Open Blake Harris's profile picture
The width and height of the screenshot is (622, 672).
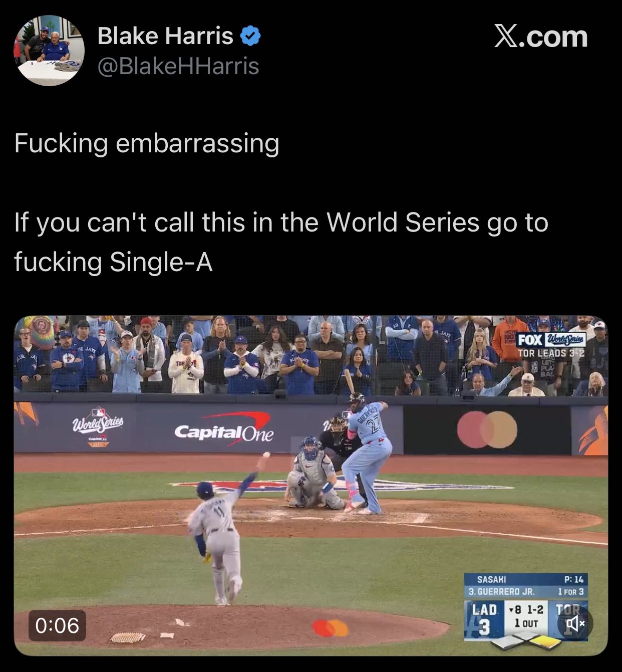[x=49, y=50]
